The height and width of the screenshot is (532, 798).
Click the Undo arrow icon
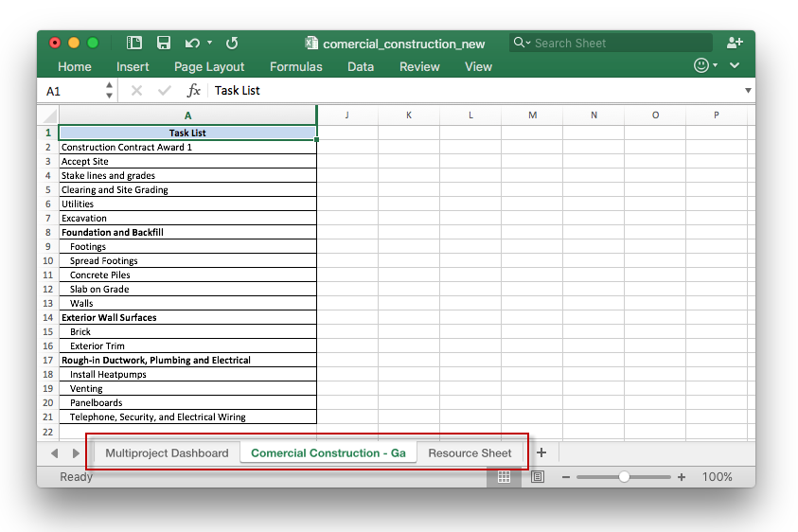tap(192, 43)
